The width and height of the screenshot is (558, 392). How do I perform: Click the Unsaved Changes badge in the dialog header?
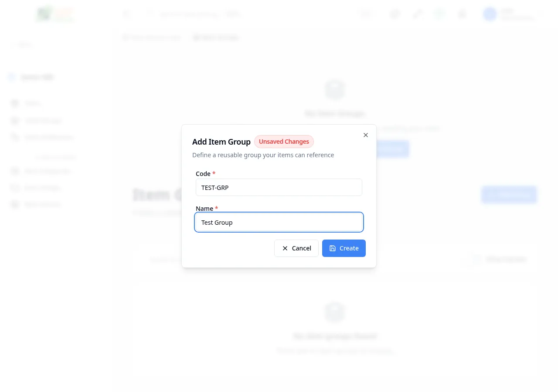[x=284, y=142]
